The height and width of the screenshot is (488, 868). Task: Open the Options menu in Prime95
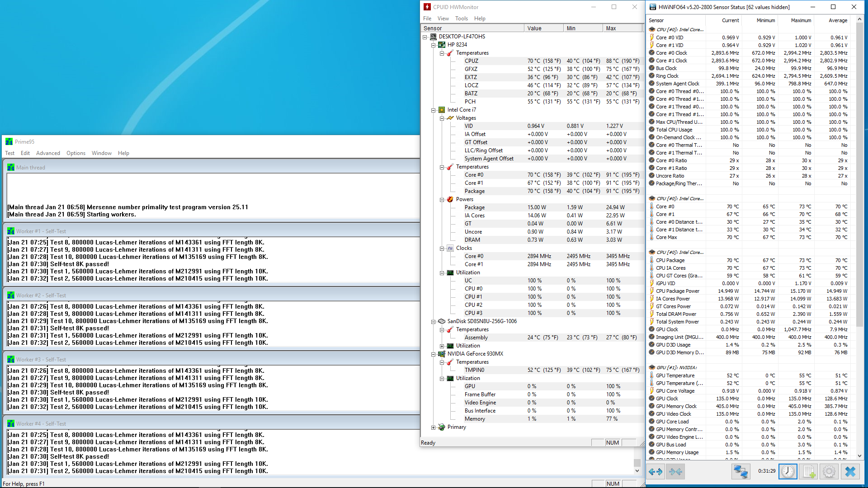pos(76,153)
